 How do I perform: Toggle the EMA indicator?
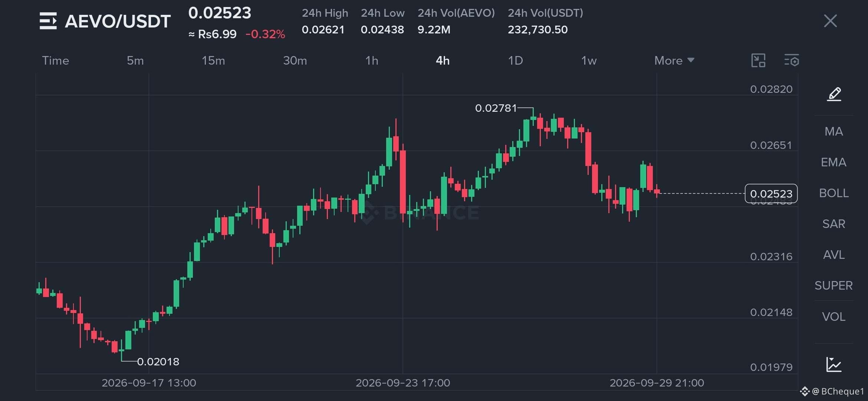coord(834,162)
